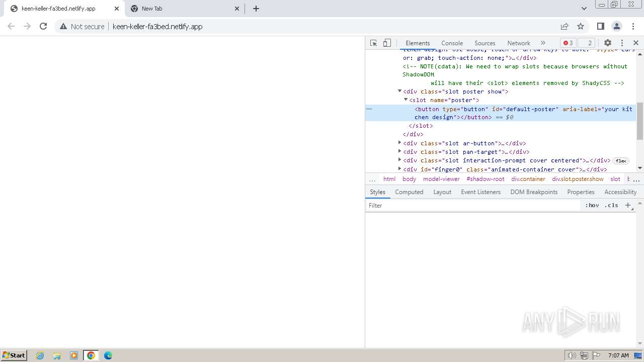Click the styles Filter input field
Image resolution: width=644 pixels, height=362 pixels.
[x=473, y=205]
